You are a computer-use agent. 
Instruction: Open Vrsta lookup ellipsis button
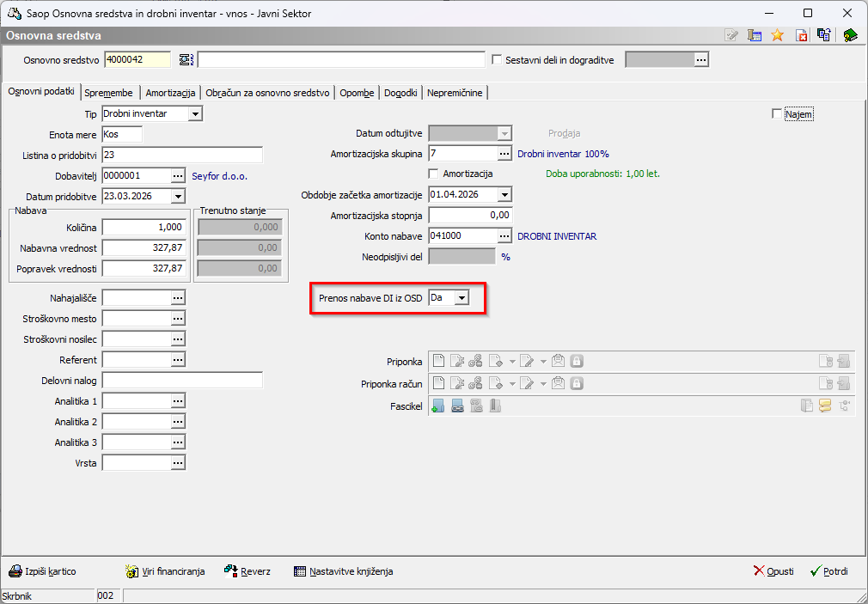click(178, 463)
